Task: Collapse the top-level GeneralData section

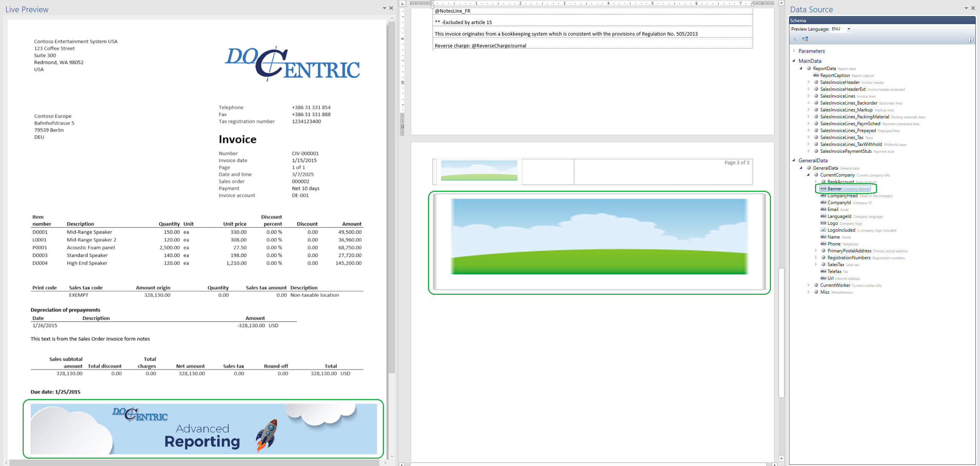Action: coord(794,160)
